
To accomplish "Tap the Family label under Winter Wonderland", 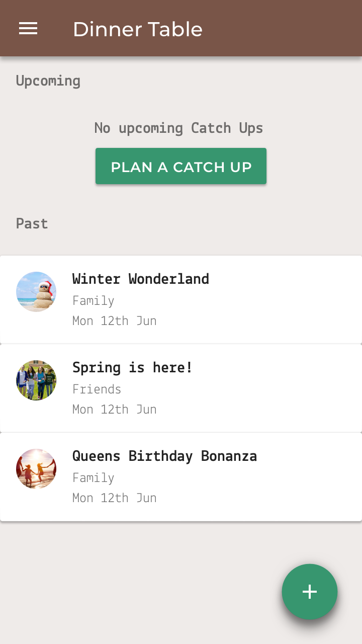I will (94, 301).
